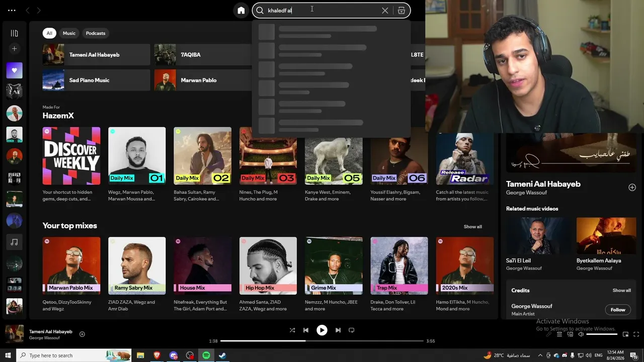Open the House Mix cover

pos(202,266)
